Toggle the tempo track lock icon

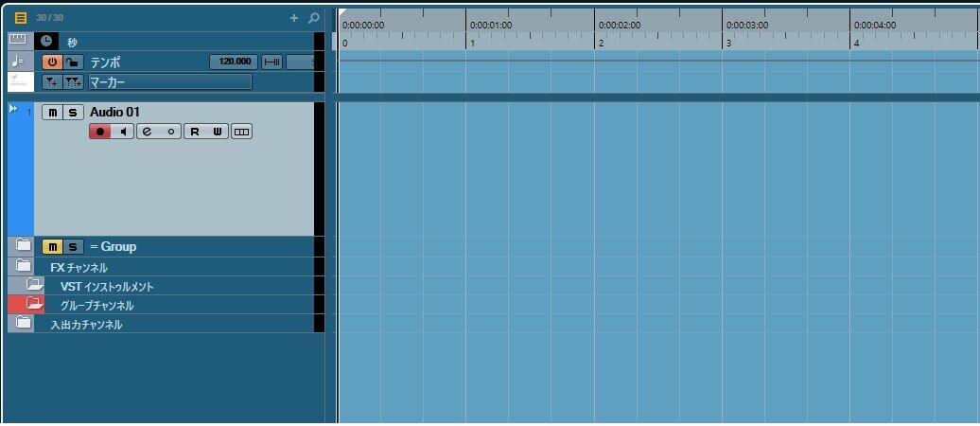(73, 62)
